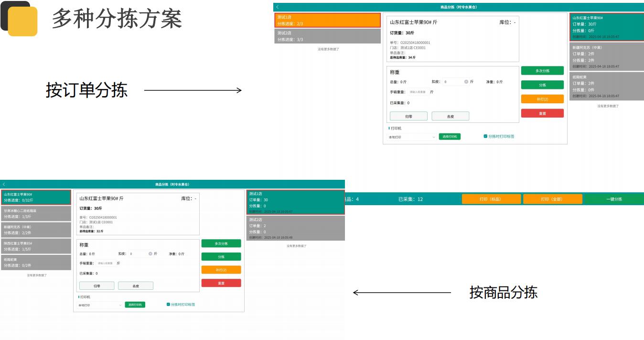Viewport: 644px width, 340px height.
Task: Select 纸箱蛇果 进度 0/2件 item
Action: tap(36, 263)
